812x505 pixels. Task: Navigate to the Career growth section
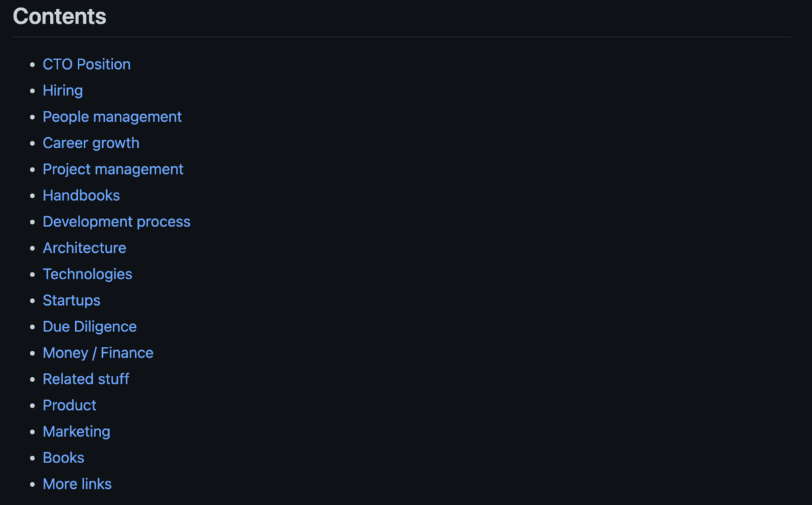click(x=91, y=143)
